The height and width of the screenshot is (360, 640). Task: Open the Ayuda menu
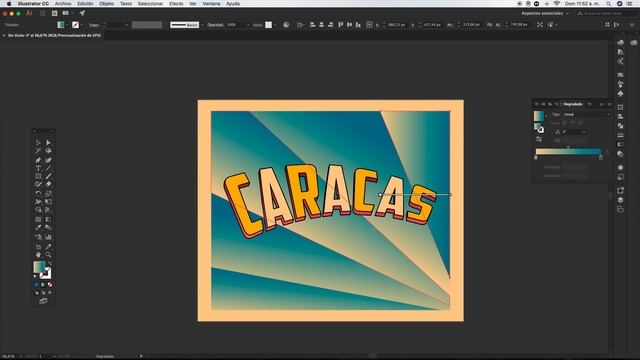[x=233, y=3]
